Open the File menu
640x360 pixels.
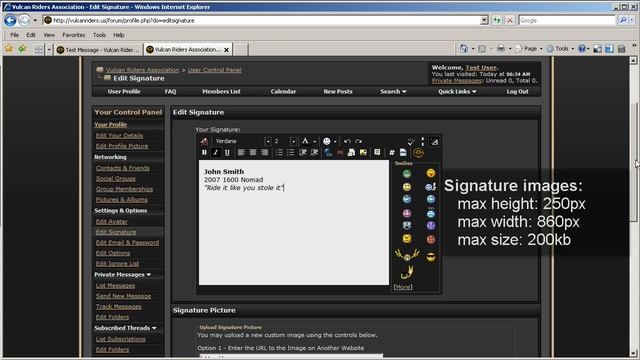15,35
